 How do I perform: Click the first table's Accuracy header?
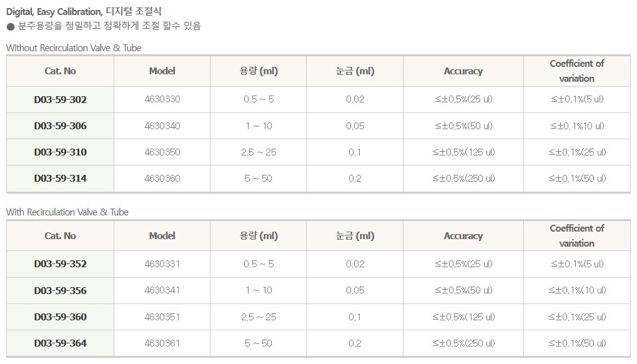463,71
